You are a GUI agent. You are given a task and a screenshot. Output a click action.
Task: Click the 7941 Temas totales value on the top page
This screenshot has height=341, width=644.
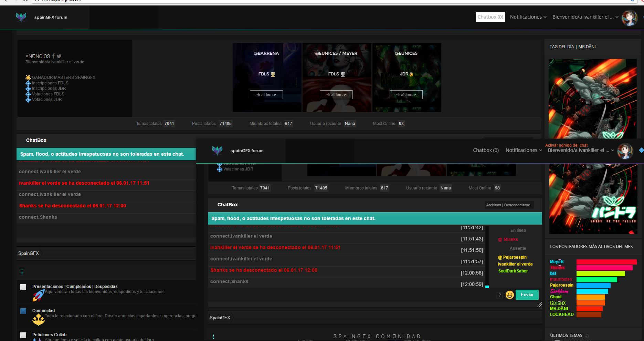169,124
